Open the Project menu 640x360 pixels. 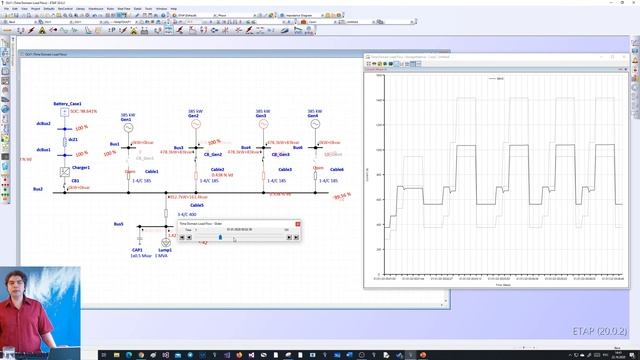(x=36, y=9)
